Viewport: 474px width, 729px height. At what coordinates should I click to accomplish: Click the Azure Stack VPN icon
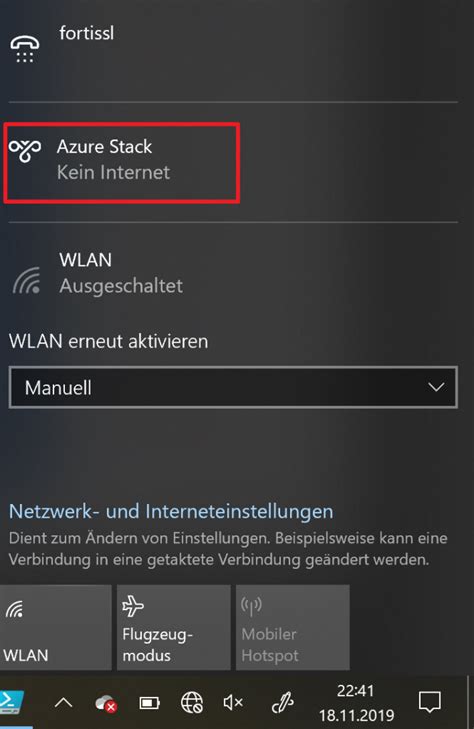25,150
